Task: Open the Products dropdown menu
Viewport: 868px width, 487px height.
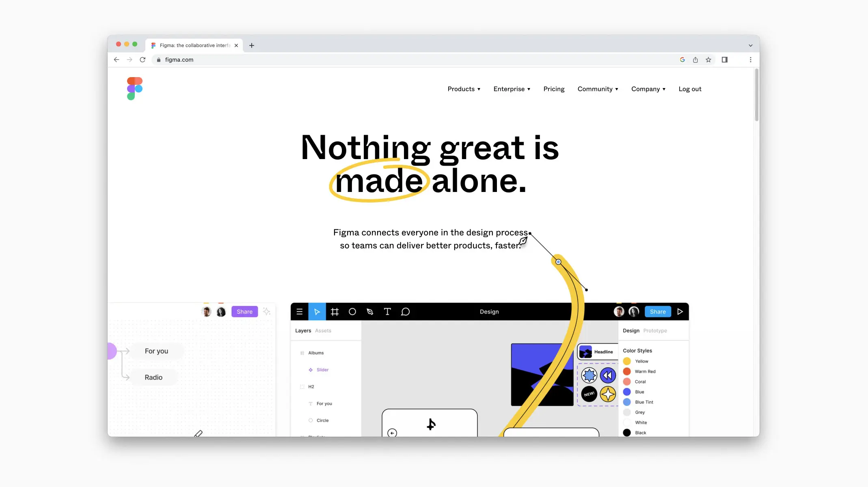Action: click(464, 89)
